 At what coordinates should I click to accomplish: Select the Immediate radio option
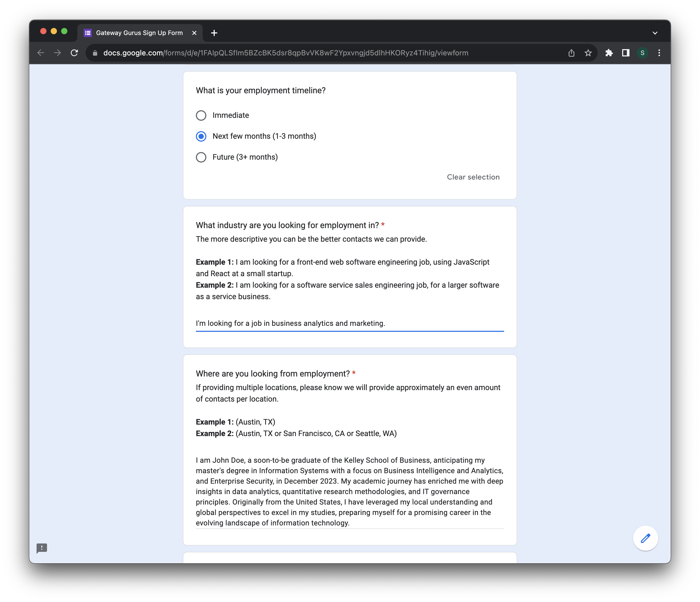[201, 115]
